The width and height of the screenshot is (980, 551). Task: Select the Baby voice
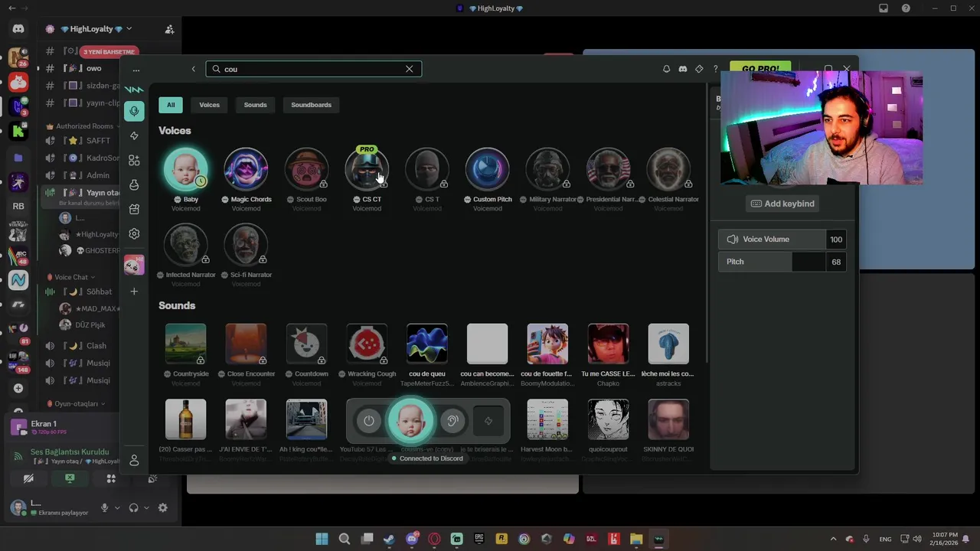point(186,169)
